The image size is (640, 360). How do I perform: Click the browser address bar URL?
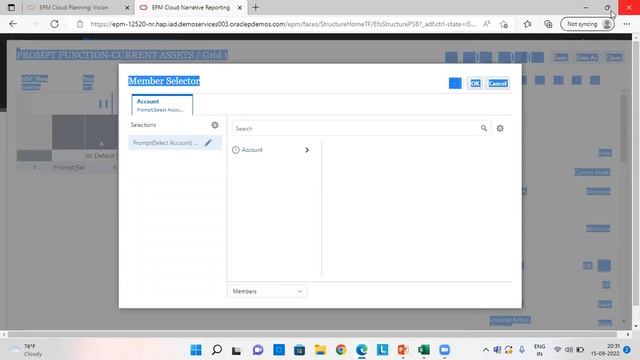pyautogui.click(x=283, y=24)
